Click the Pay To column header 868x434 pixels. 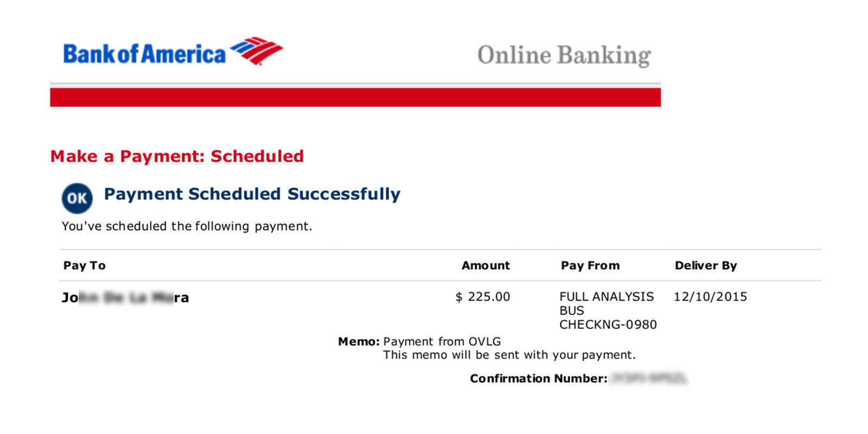(x=85, y=265)
